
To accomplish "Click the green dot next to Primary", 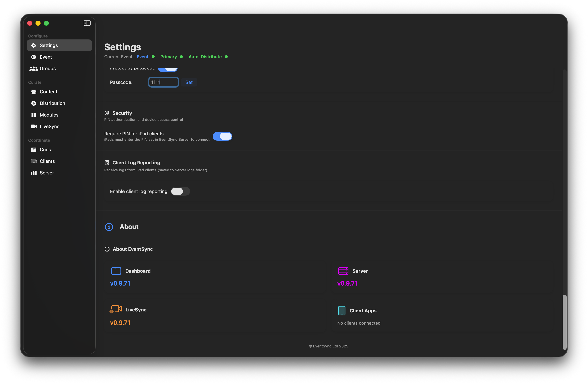I will coord(181,57).
